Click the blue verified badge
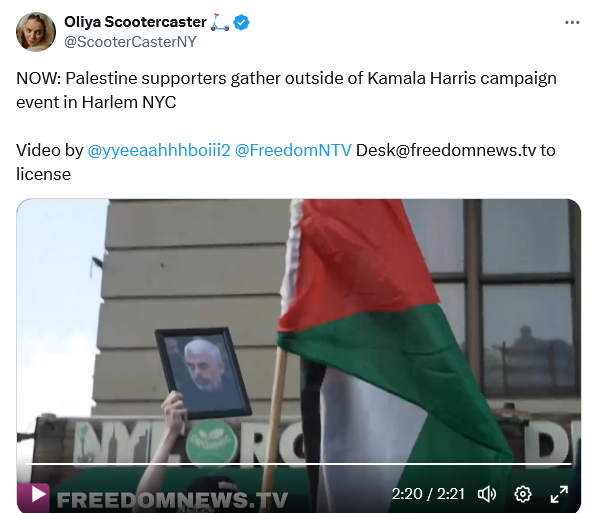The image size is (598, 513). coord(241,23)
